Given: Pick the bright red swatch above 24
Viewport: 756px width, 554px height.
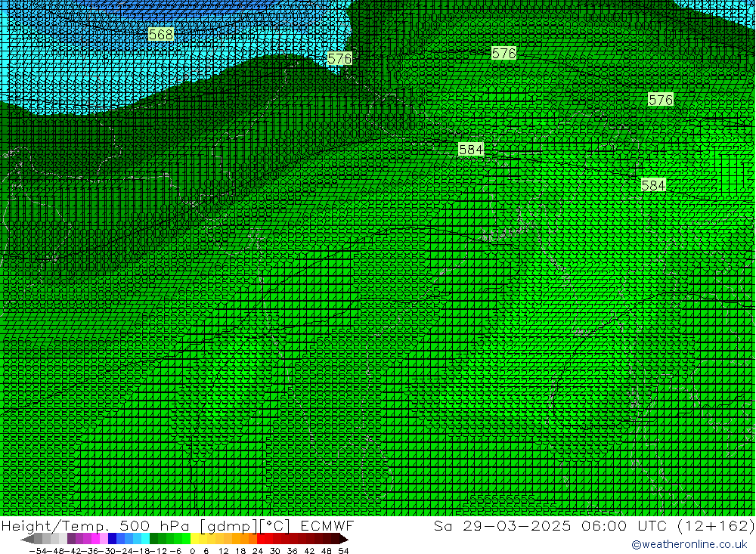Looking at the screenshot, I should click(261, 539).
